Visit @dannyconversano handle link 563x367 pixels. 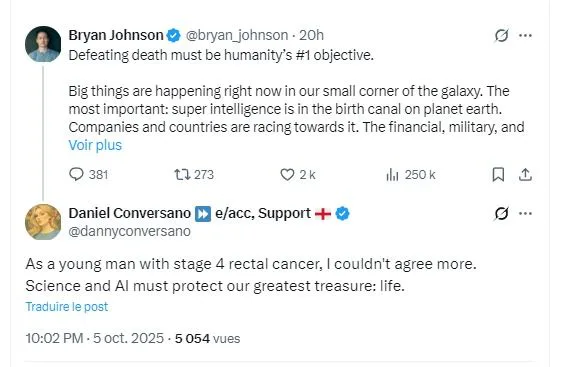129,232
